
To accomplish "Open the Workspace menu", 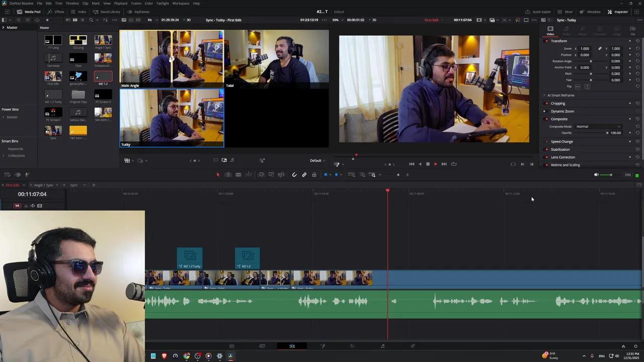I will tap(181, 4).
